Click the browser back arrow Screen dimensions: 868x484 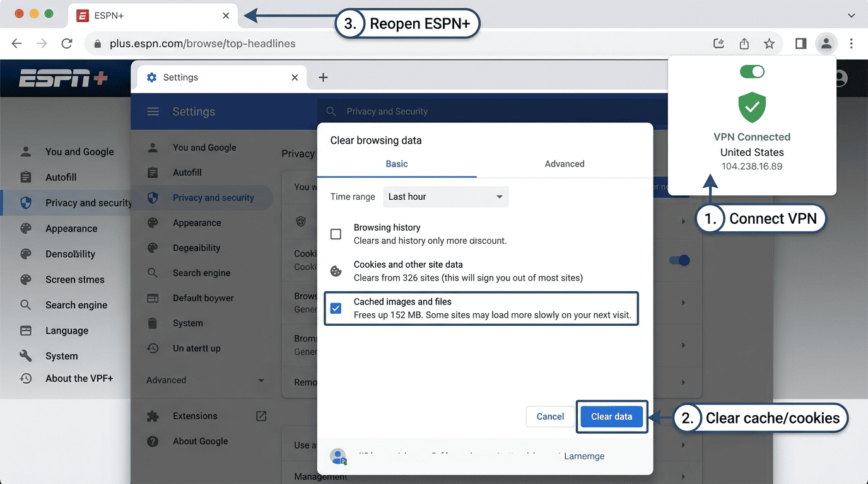pos(17,43)
